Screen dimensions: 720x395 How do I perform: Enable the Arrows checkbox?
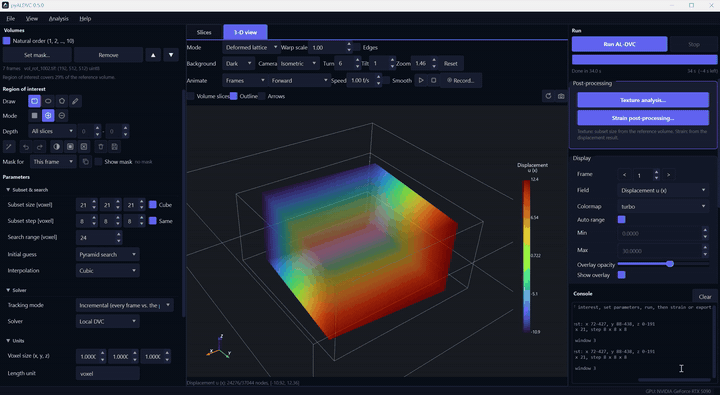pos(262,96)
